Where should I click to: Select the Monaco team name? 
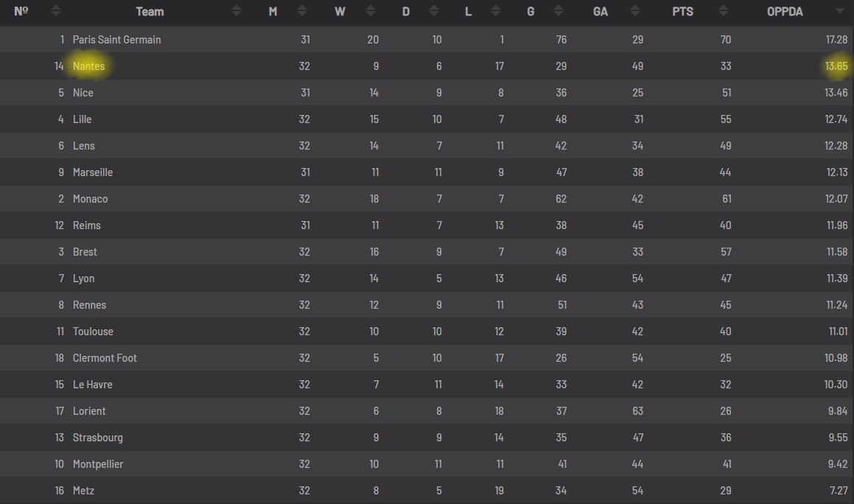tap(90, 199)
